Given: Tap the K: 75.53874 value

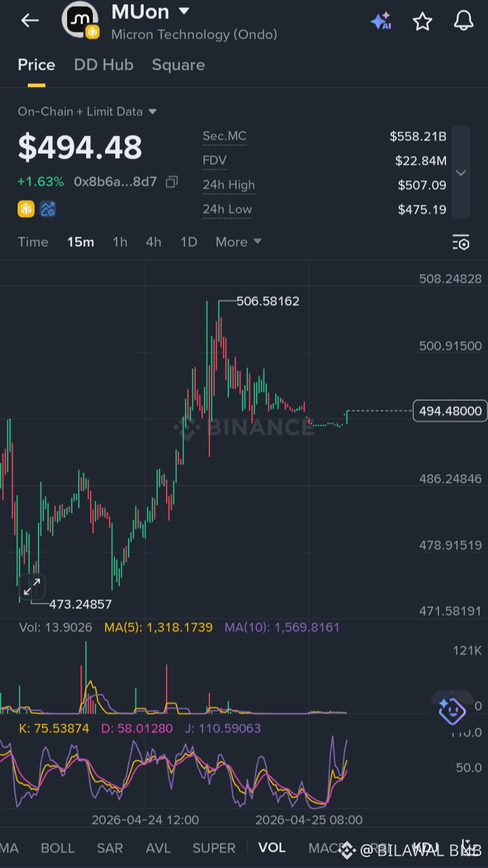Looking at the screenshot, I should coord(54,728).
